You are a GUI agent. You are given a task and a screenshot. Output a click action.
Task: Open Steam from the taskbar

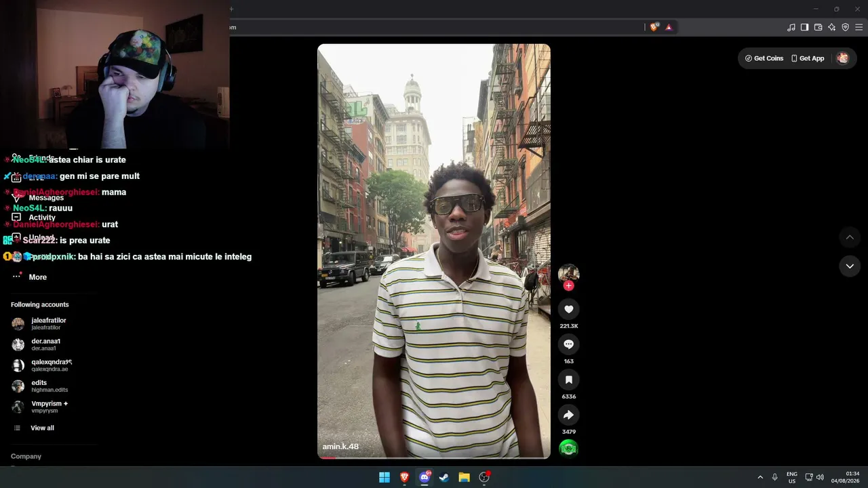(444, 477)
